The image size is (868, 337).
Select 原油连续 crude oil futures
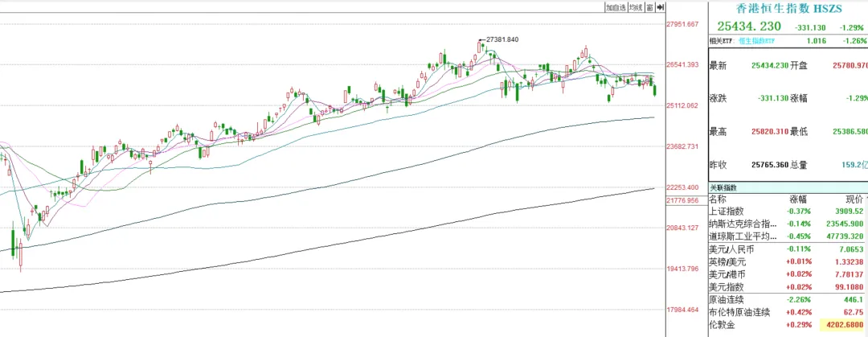point(727,299)
